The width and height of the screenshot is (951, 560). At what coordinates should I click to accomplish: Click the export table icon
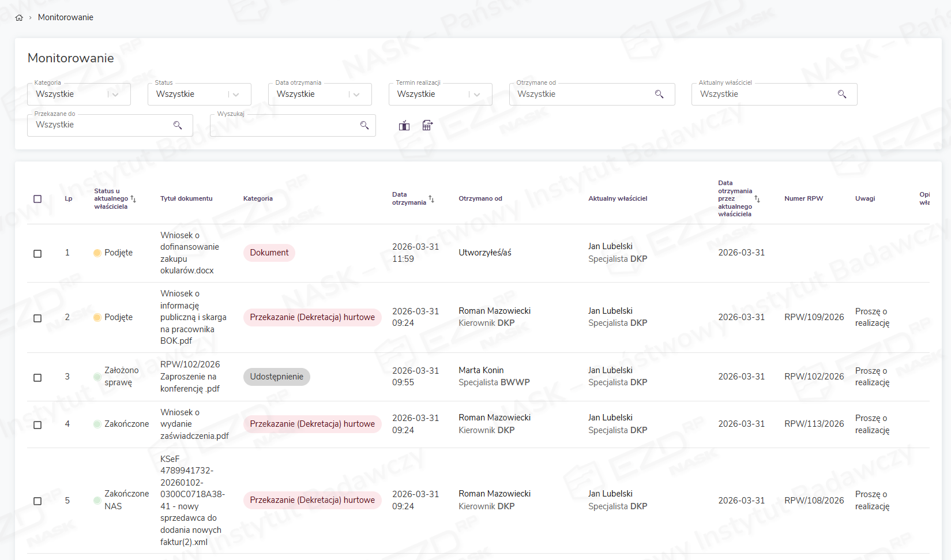coord(427,126)
